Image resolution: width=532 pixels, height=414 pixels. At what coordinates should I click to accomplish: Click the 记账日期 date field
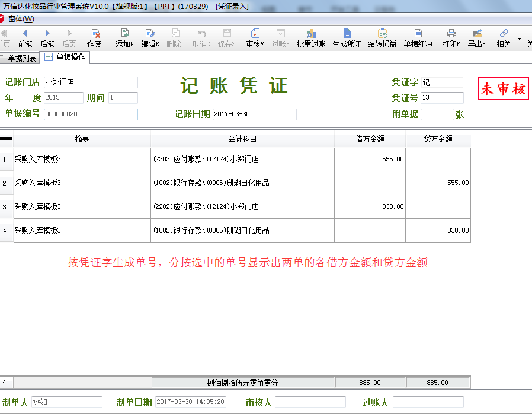(255, 114)
